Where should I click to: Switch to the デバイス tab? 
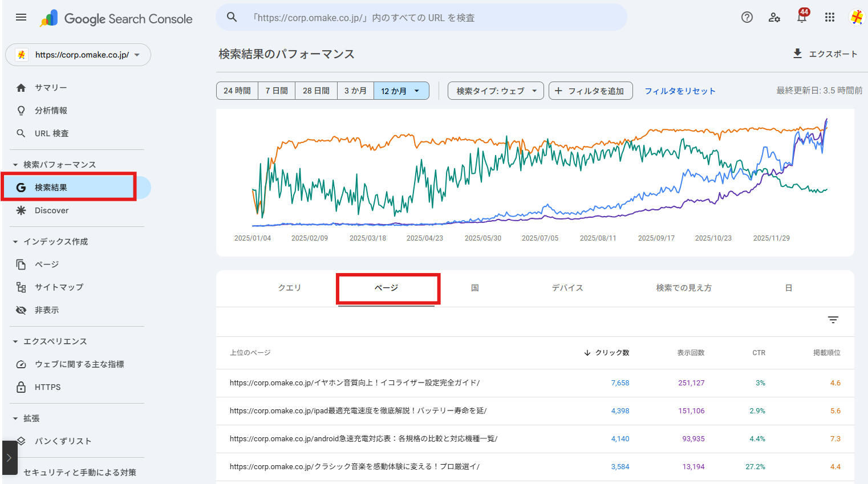point(567,288)
